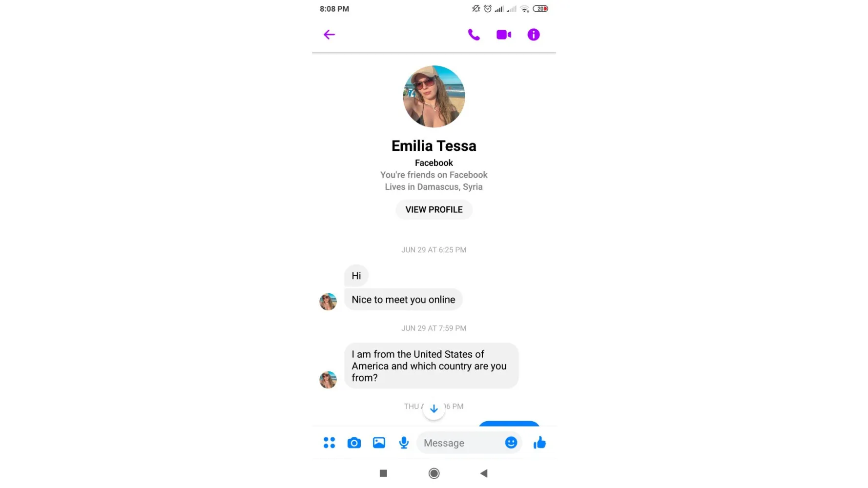Tap the microphone to record voice message
868x488 pixels.
tap(404, 443)
